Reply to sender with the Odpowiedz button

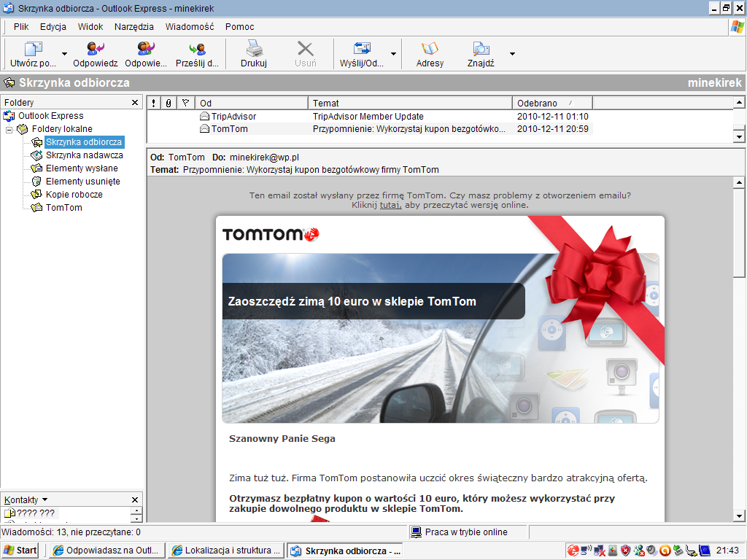pyautogui.click(x=96, y=54)
